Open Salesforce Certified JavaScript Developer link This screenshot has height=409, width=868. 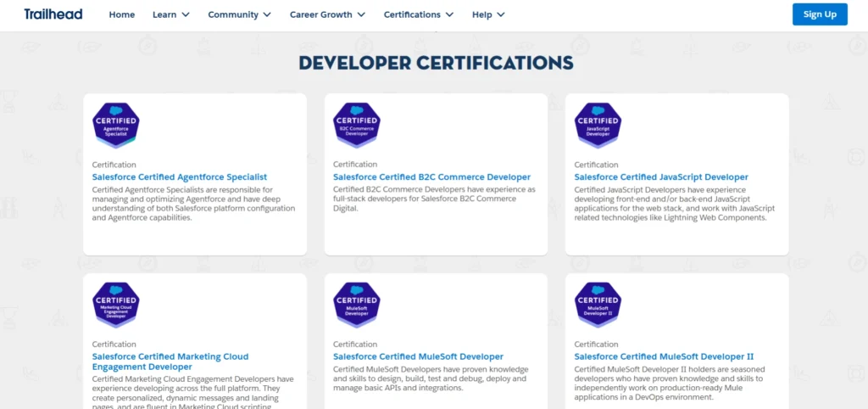(x=661, y=177)
